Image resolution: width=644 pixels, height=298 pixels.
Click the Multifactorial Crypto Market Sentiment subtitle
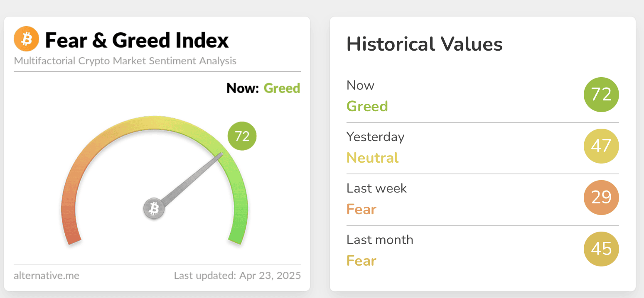pyautogui.click(x=125, y=61)
